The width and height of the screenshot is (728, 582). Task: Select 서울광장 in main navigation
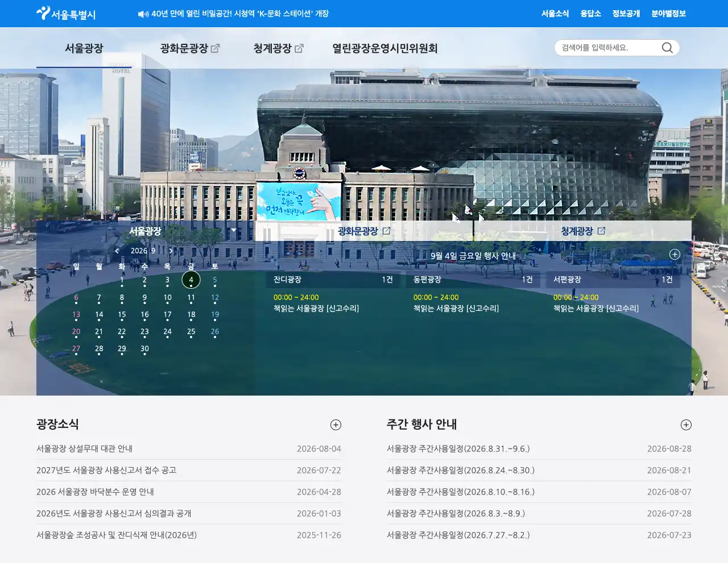coord(84,48)
